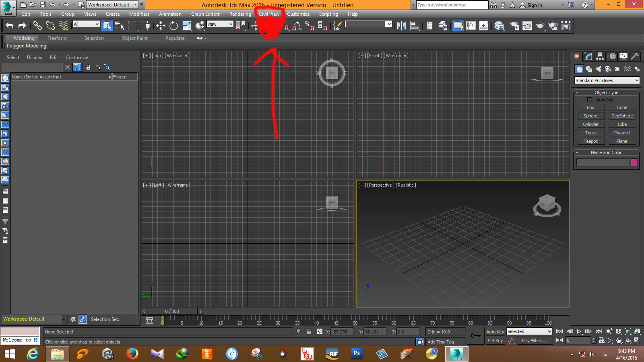Screen dimensions: 644x362
Task: Toggle Percent Snap
Action: (x=310, y=26)
